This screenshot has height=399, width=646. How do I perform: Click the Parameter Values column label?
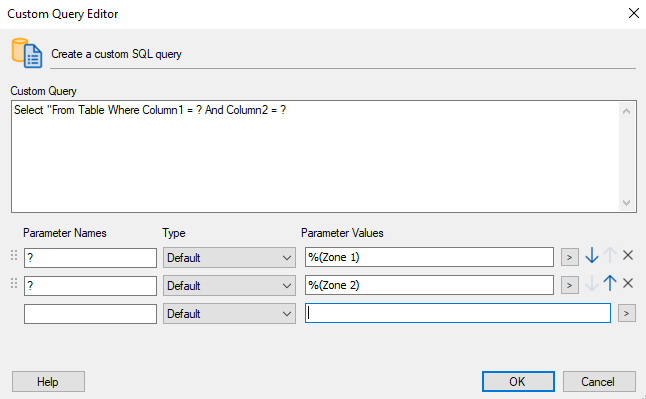[x=342, y=233]
